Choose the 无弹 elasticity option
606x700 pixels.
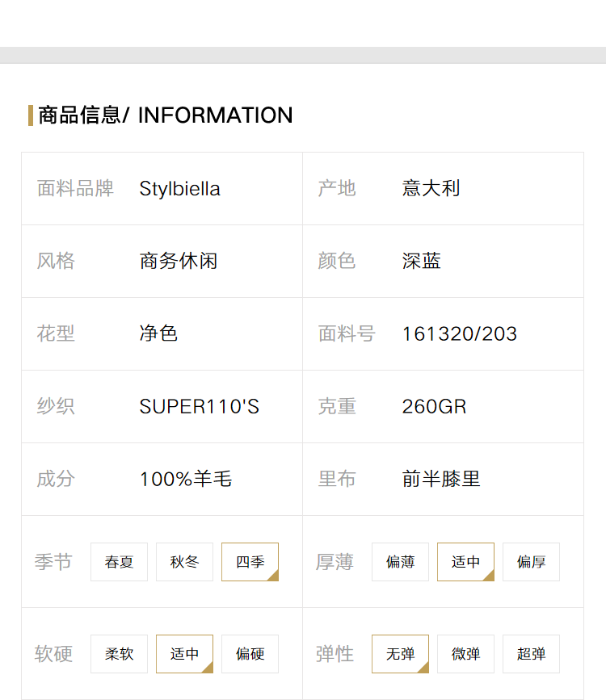click(x=400, y=653)
